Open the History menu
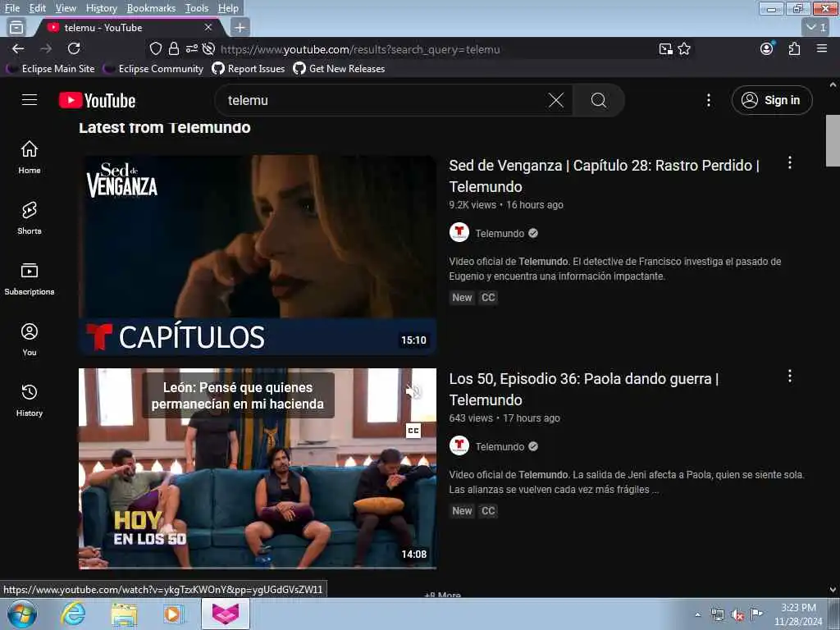The height and width of the screenshot is (630, 840). pyautogui.click(x=101, y=8)
